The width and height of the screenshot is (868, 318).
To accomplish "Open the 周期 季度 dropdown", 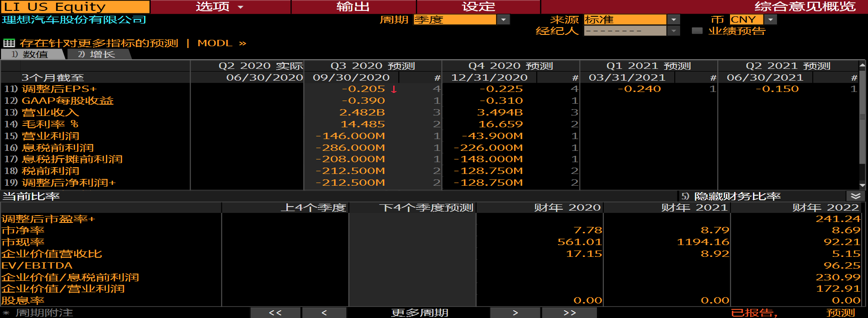I will click(503, 19).
